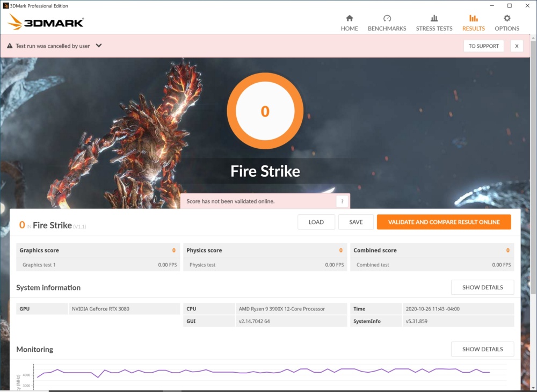The image size is (537, 392).
Task: Click the GUI version 'v2.14.7042 64'
Action: point(254,321)
